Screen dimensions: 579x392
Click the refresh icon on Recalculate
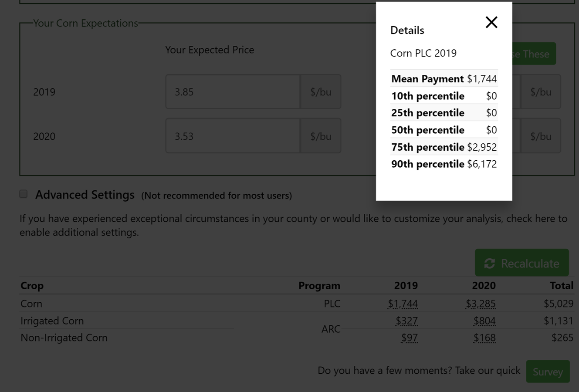click(x=490, y=264)
